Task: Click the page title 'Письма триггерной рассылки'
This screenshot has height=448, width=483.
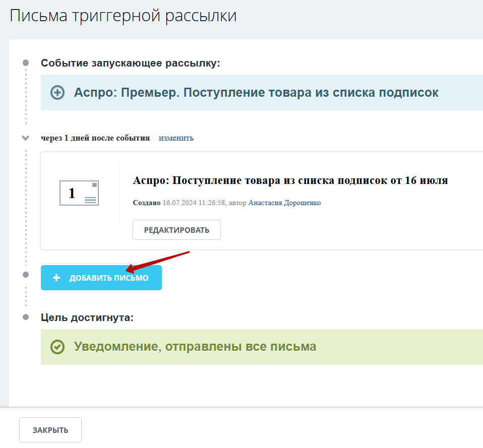Action: tap(123, 16)
